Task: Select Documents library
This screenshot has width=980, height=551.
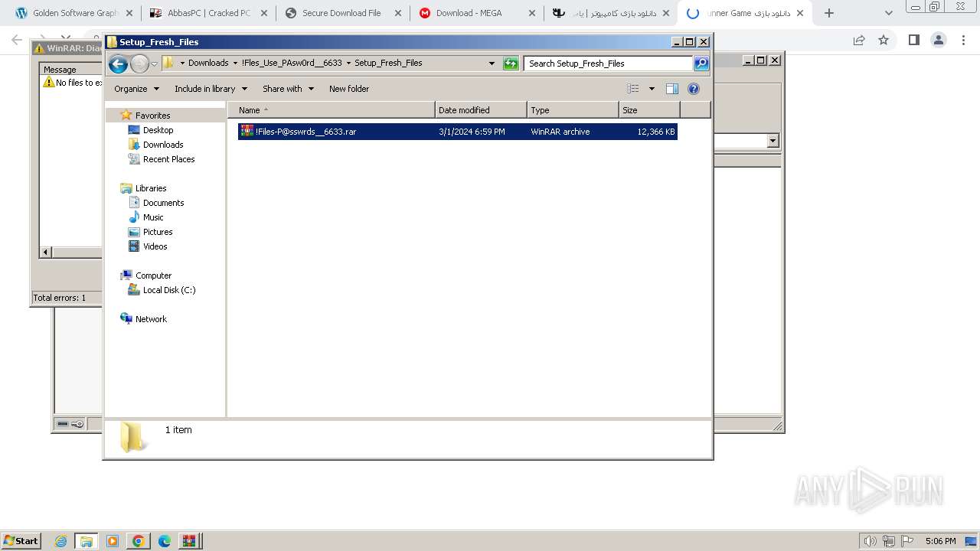Action: [163, 203]
